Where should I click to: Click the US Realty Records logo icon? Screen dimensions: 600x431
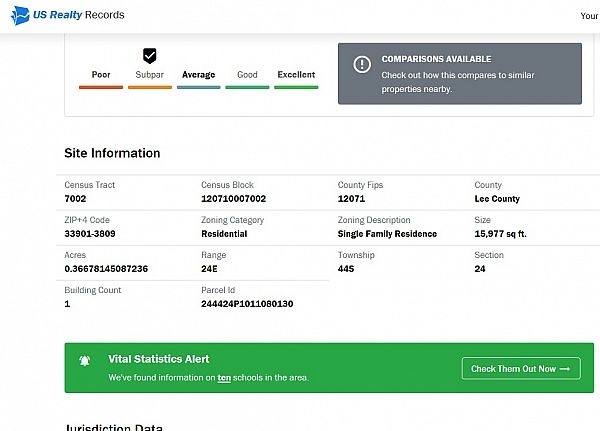pos(22,16)
